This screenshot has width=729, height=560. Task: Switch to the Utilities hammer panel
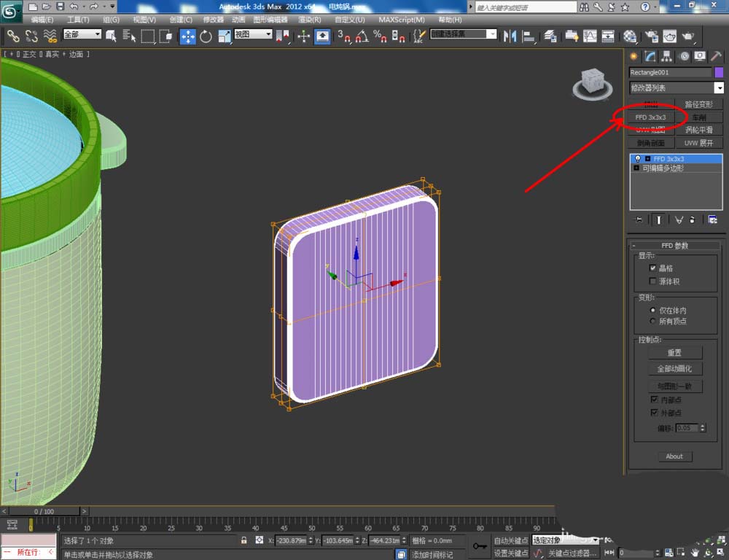point(717,57)
